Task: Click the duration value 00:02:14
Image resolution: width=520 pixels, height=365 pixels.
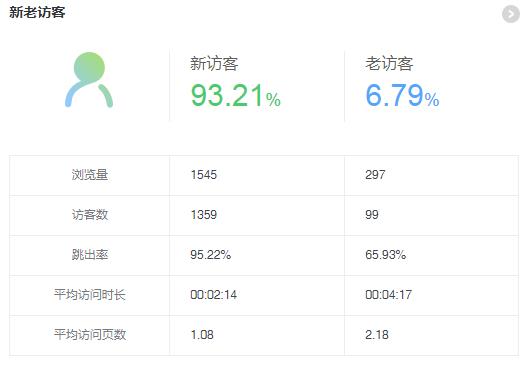Action: pos(214,295)
